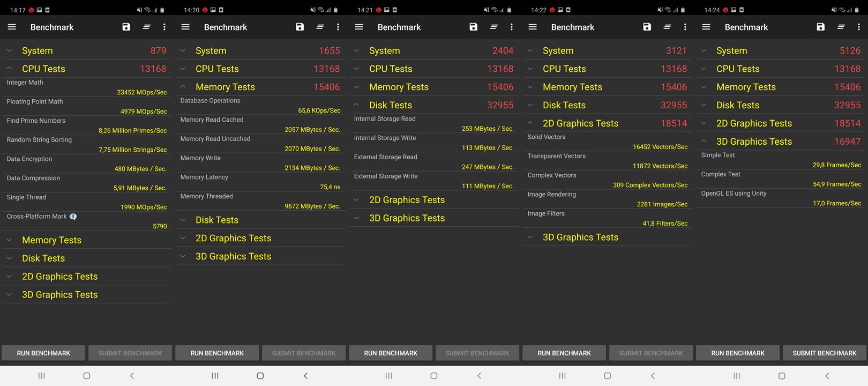Viewport: 868px width, 386px height.
Task: Select the Integer Math result 23452 MOps/Sec
Action: point(87,87)
